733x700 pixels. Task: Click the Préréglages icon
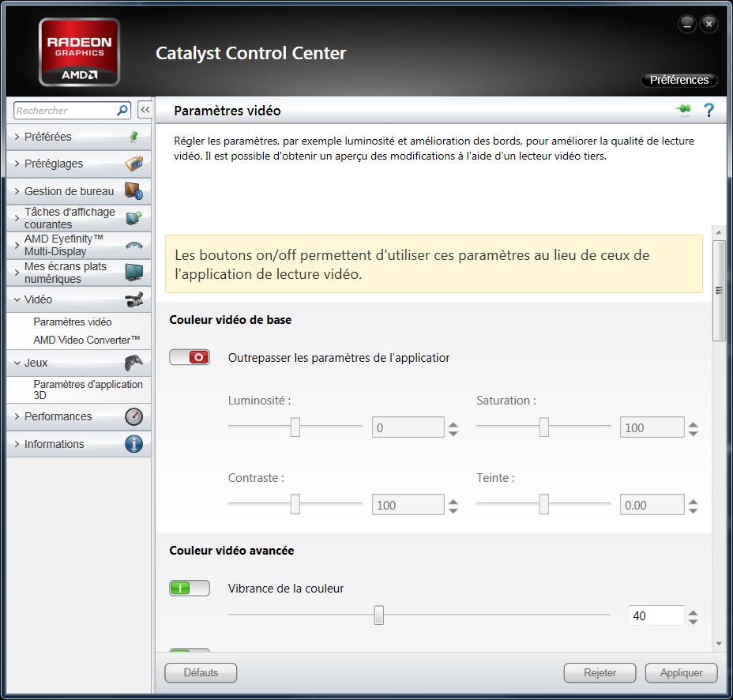tap(133, 164)
